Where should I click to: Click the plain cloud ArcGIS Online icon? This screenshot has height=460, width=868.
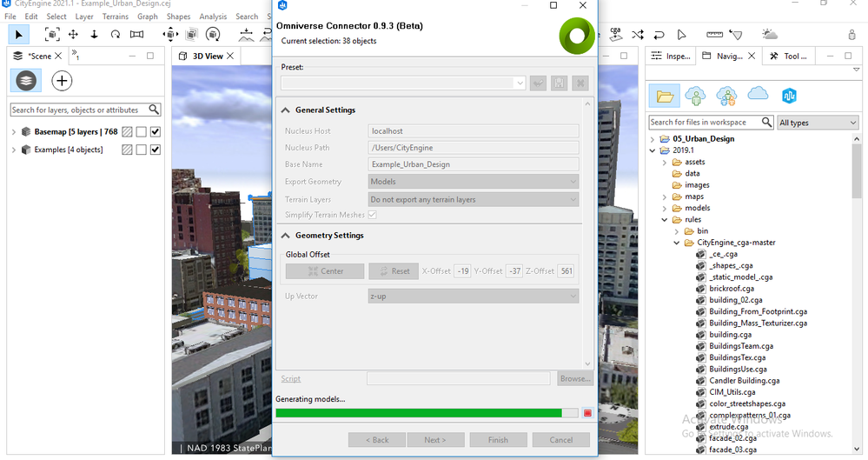point(758,95)
